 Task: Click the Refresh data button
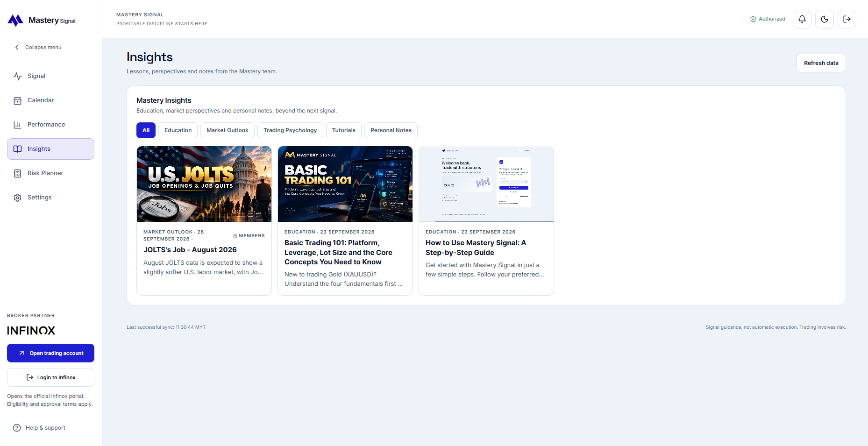pyautogui.click(x=821, y=63)
